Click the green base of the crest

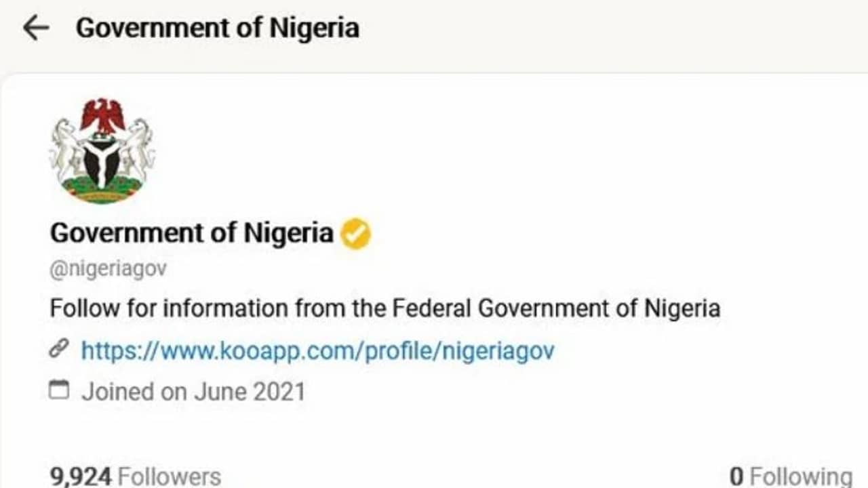pyautogui.click(x=102, y=189)
